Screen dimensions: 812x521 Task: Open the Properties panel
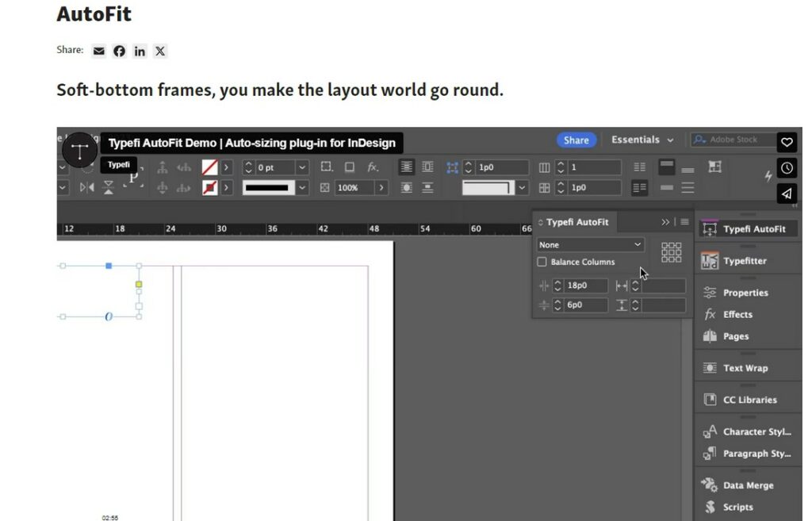point(746,292)
